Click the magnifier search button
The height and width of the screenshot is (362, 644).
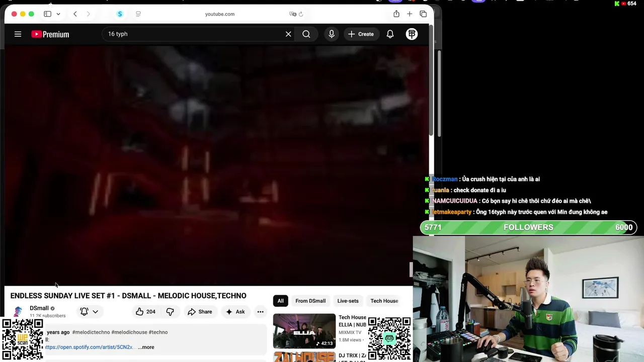[306, 34]
